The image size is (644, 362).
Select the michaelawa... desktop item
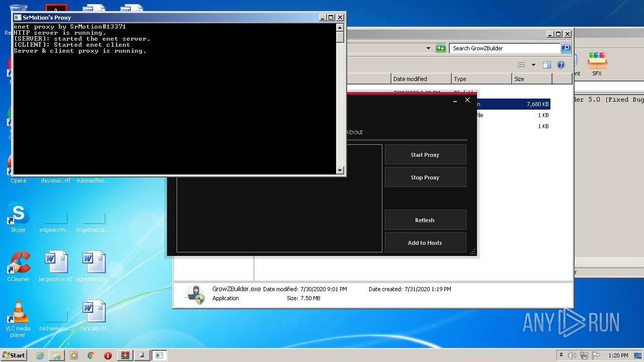tap(56, 320)
